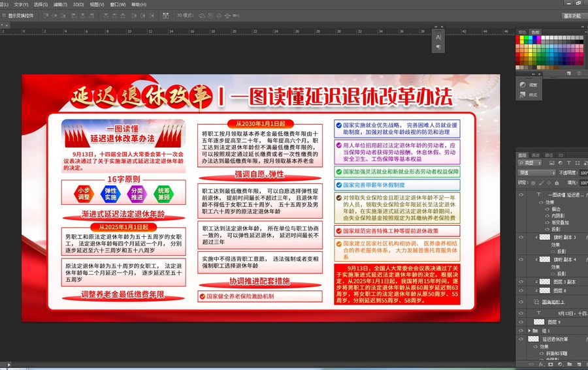
Task: Hide the 一图读懂 text layer
Action: (x=521, y=194)
